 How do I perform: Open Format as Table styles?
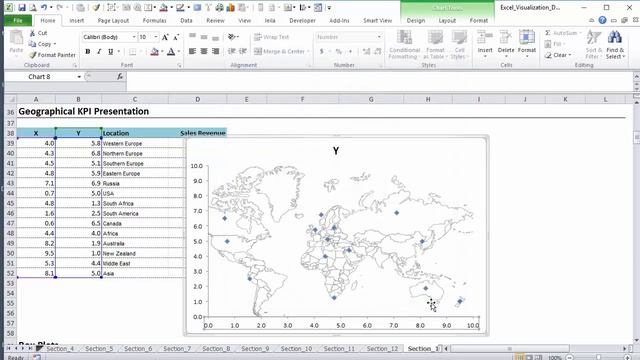(x=435, y=44)
